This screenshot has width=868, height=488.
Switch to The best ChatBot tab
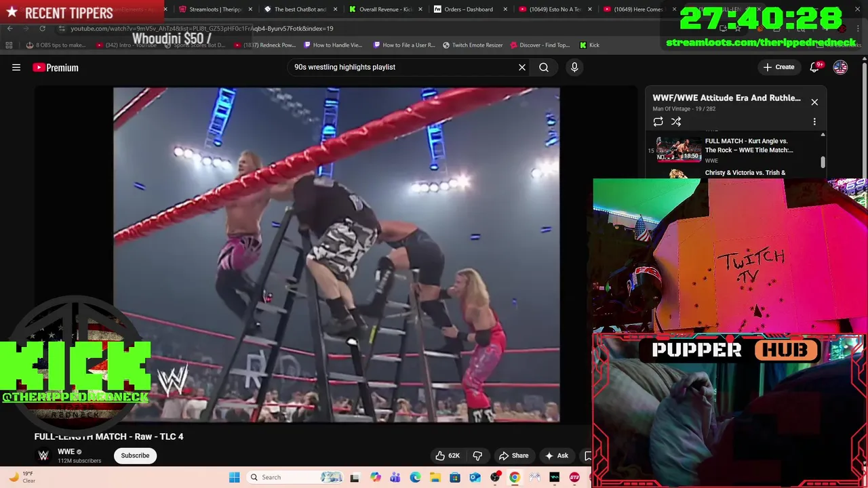[x=300, y=9]
